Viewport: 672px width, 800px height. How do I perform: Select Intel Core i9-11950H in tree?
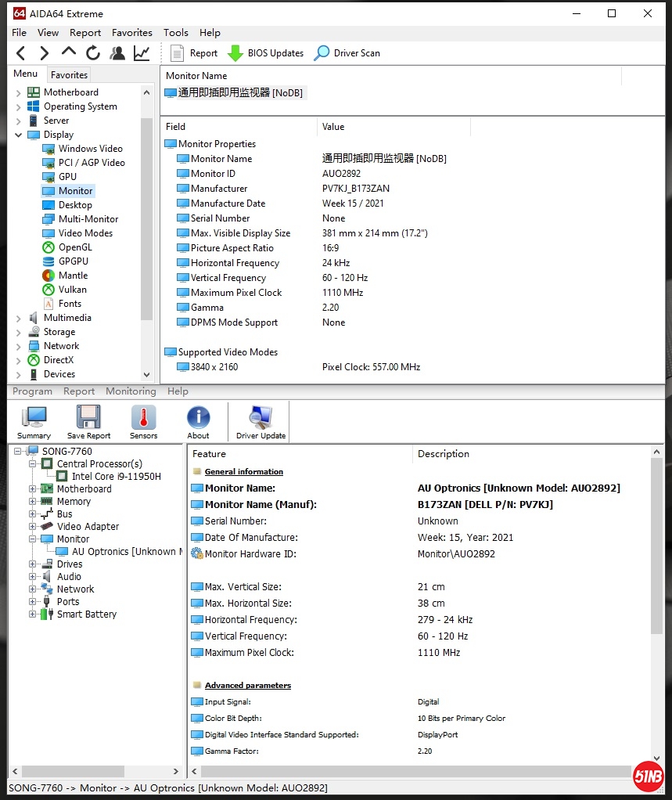[x=116, y=477]
